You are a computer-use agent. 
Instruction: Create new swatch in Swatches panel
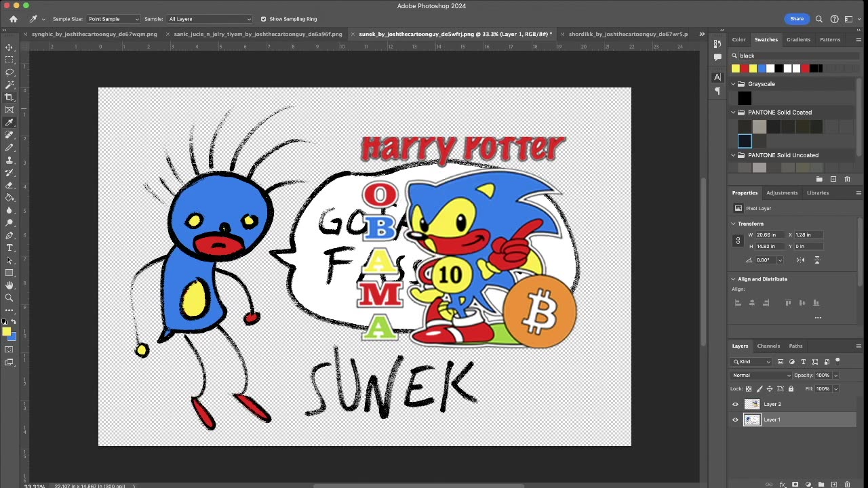[x=833, y=179]
